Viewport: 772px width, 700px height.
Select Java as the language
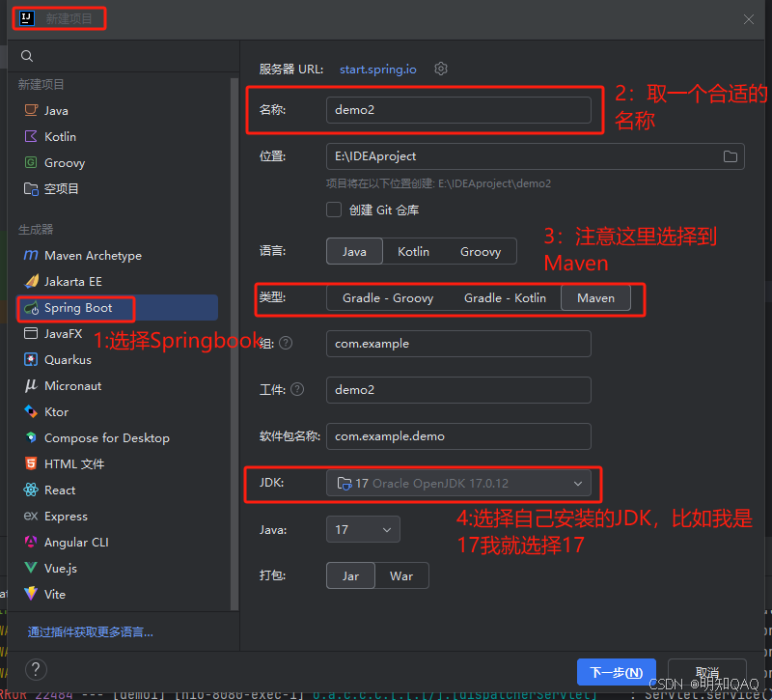354,252
